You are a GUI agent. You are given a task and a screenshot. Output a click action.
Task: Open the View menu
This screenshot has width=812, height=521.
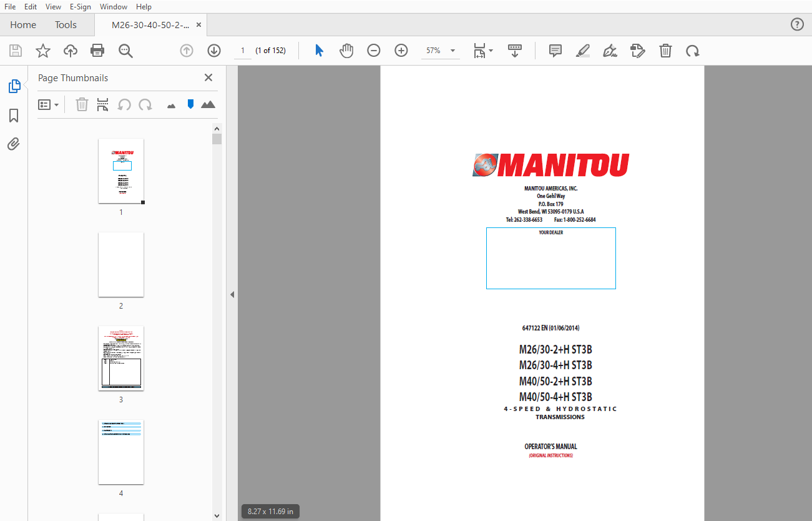click(53, 6)
